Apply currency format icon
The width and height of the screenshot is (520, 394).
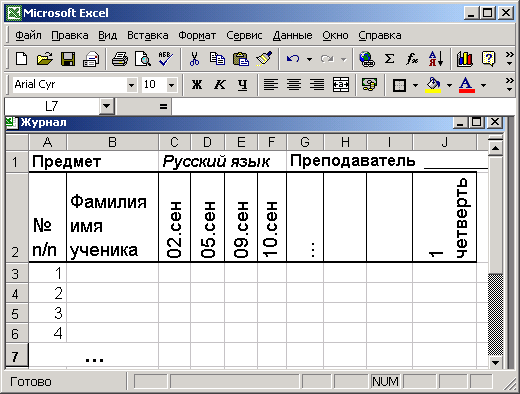[369, 85]
